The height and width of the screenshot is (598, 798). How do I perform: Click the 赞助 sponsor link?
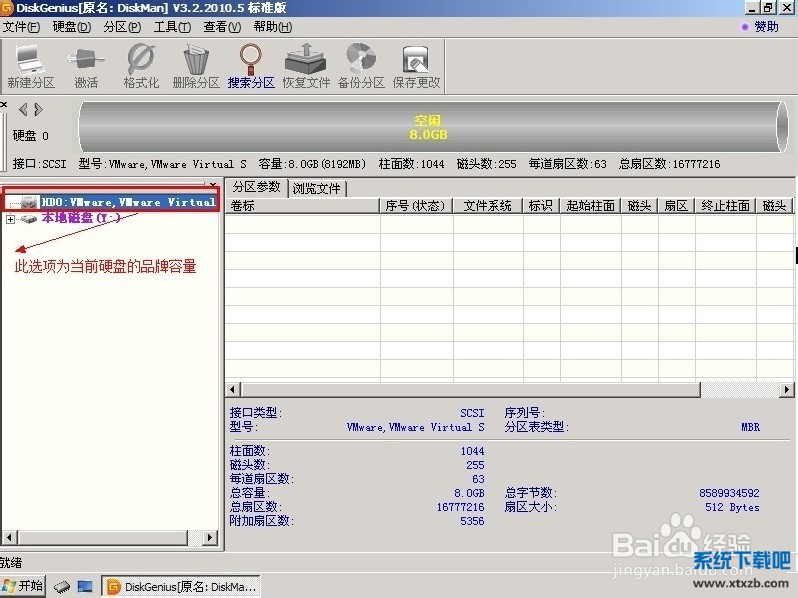[x=765, y=27]
